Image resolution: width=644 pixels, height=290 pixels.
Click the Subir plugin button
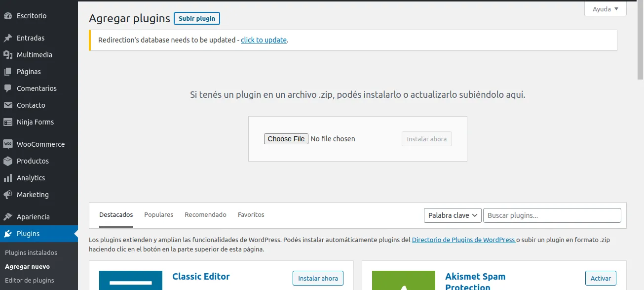pos(197,18)
